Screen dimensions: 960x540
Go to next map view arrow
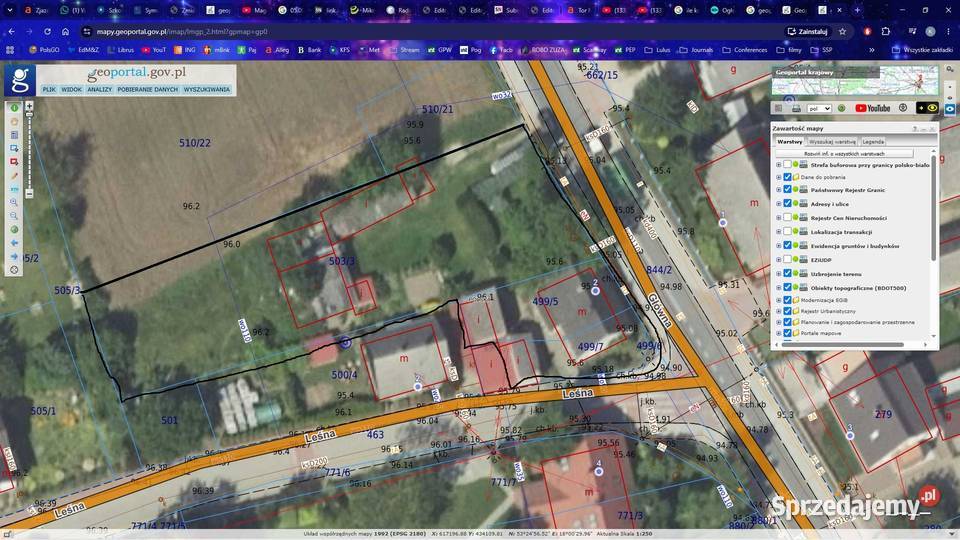click(x=14, y=257)
